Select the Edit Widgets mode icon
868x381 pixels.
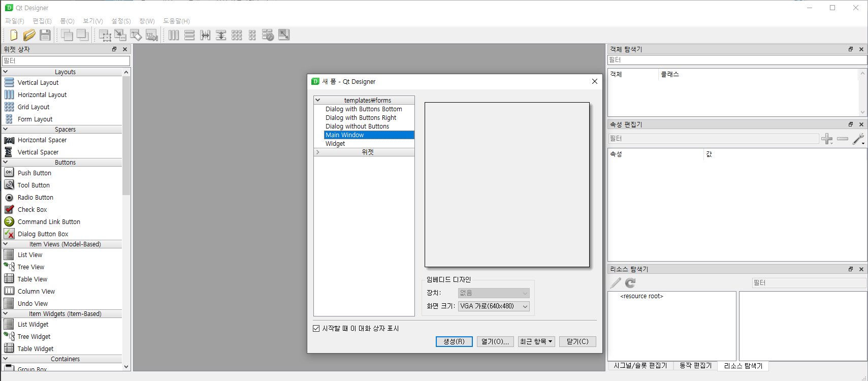pos(105,35)
